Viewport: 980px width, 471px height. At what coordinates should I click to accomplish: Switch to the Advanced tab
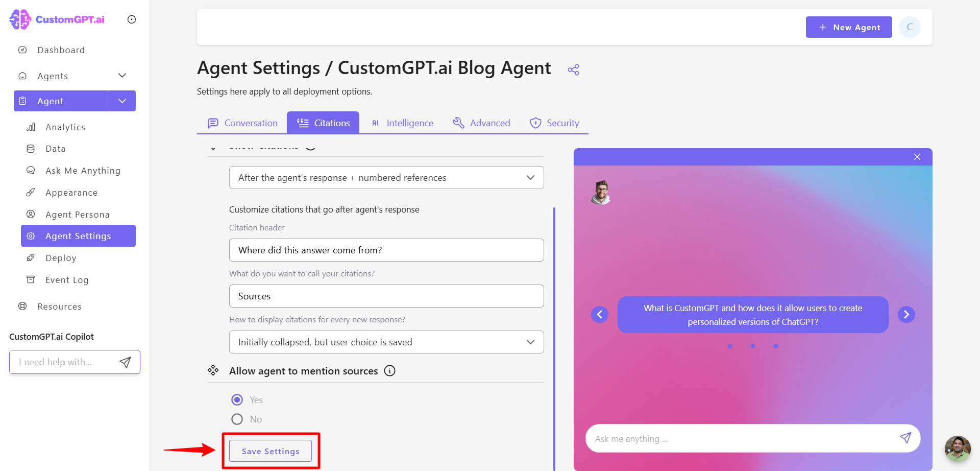[x=481, y=123]
